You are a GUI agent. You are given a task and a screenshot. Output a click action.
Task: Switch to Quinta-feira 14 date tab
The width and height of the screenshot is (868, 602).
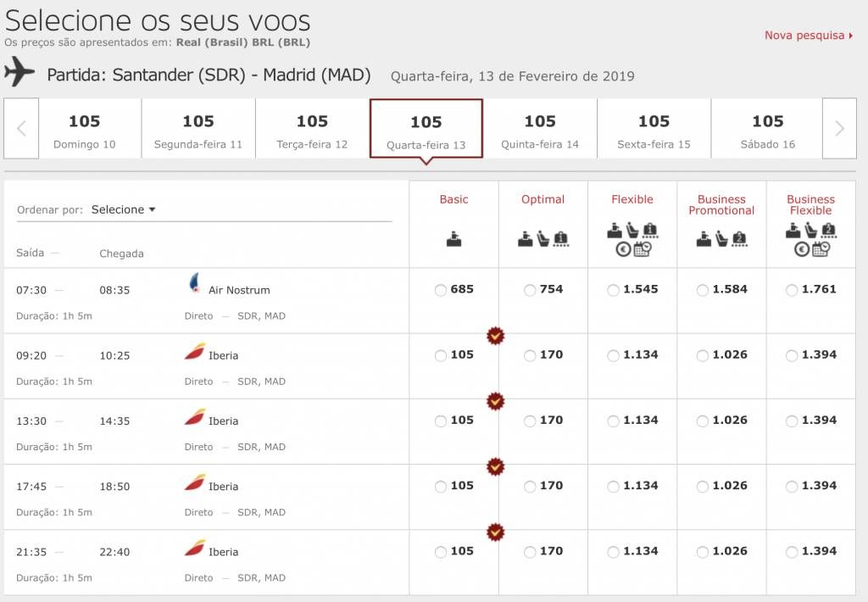pos(540,129)
